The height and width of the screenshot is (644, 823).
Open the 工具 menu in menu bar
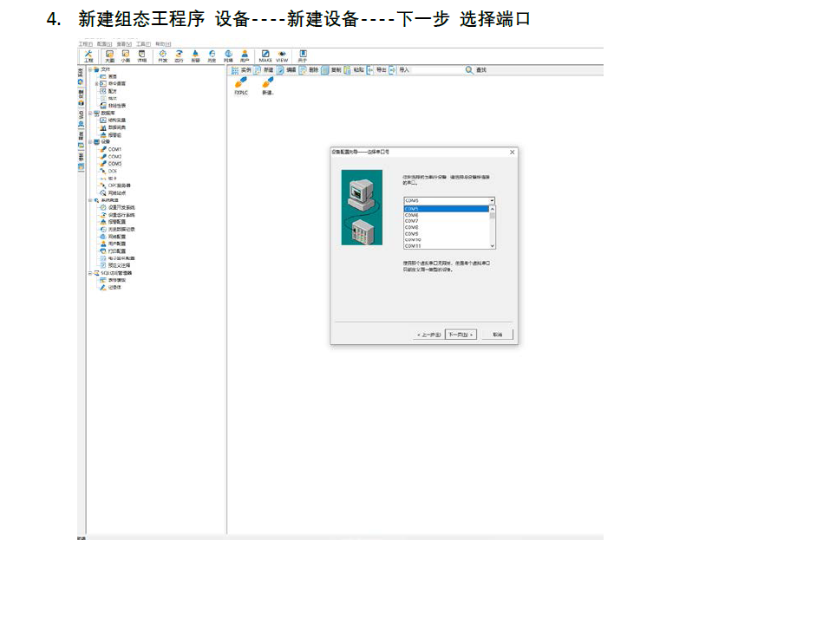click(x=143, y=43)
